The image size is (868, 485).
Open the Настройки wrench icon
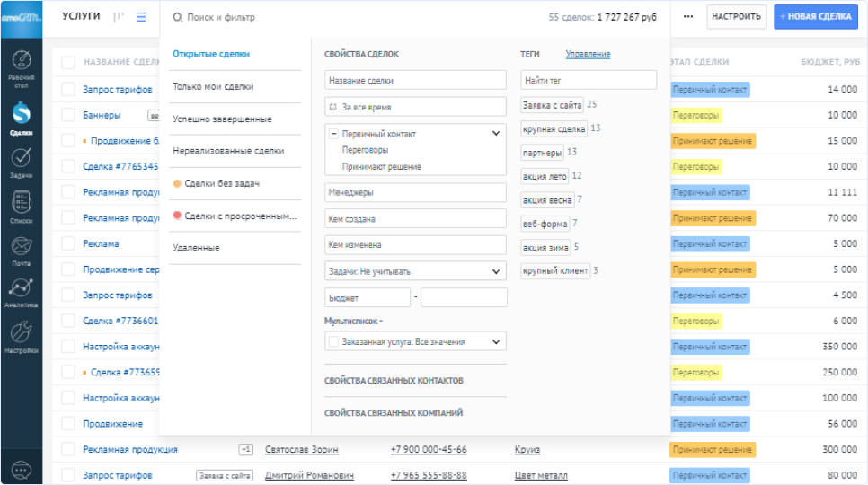[x=21, y=338]
